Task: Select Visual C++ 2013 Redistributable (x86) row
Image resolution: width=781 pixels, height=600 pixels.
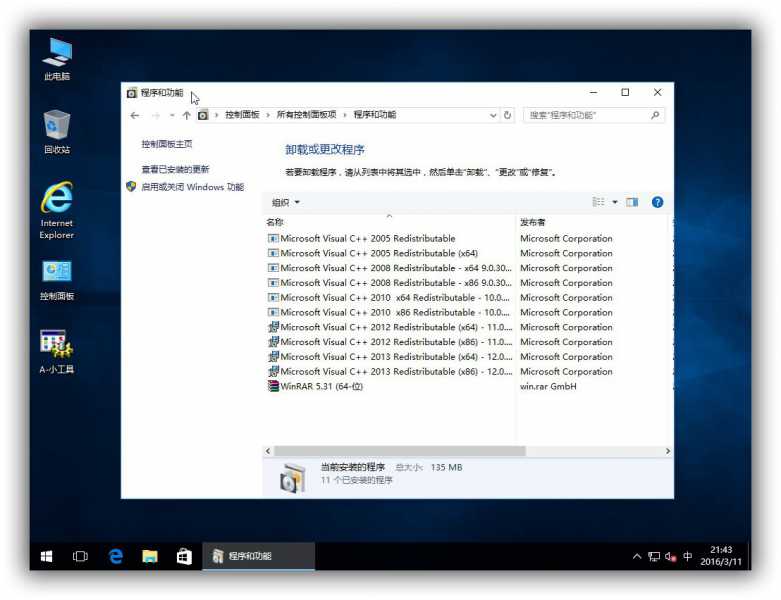Action: coord(390,372)
